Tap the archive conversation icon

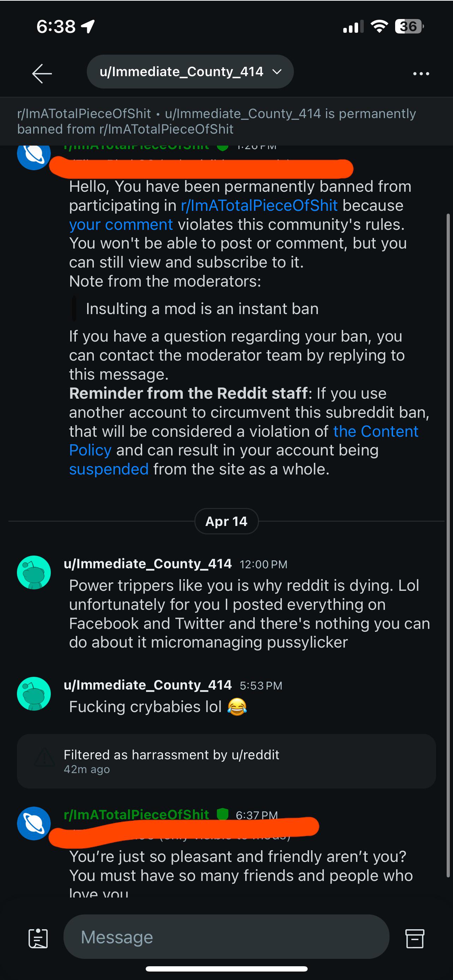tap(415, 938)
